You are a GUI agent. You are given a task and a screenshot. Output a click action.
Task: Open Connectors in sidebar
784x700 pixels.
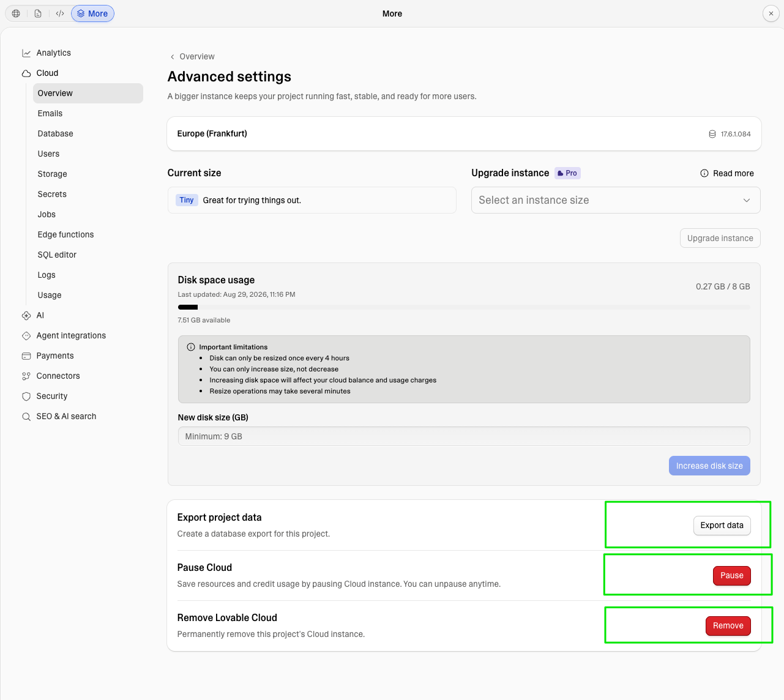click(x=58, y=376)
